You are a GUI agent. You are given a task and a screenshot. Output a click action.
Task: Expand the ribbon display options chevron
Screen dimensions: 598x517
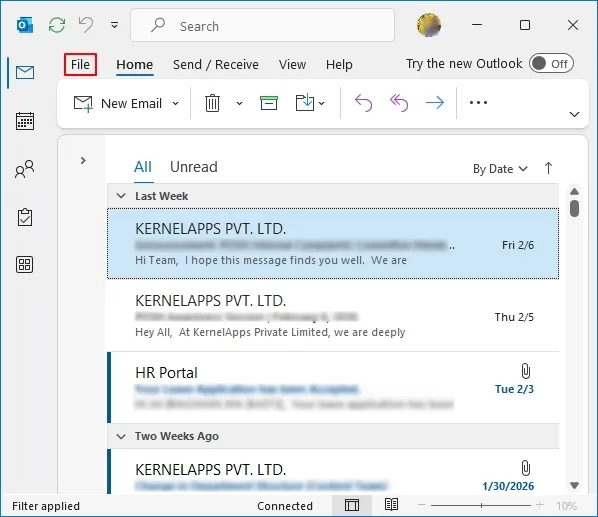(x=574, y=114)
